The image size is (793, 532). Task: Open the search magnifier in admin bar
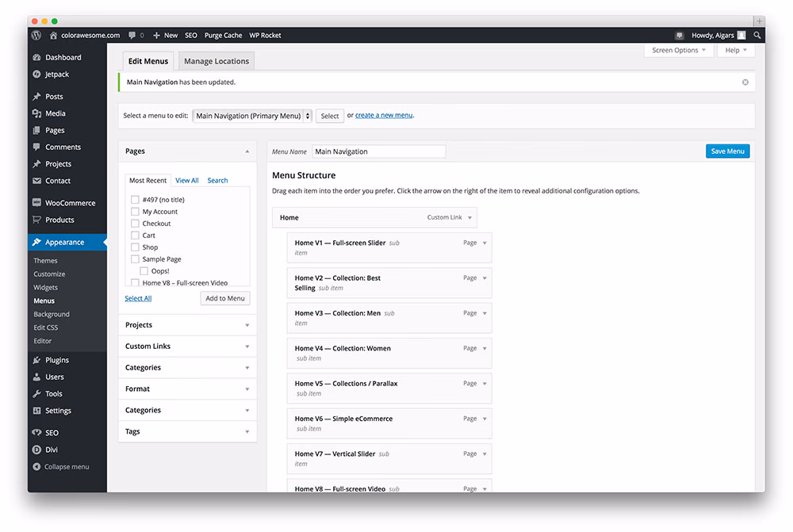pyautogui.click(x=757, y=36)
